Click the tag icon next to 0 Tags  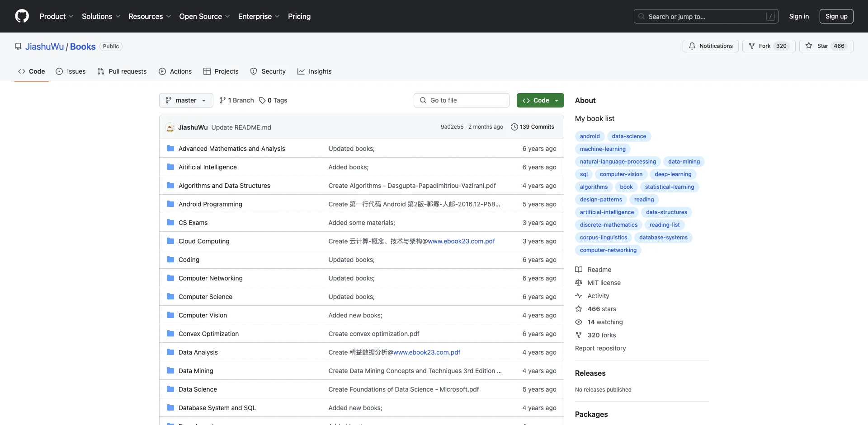pyautogui.click(x=262, y=100)
